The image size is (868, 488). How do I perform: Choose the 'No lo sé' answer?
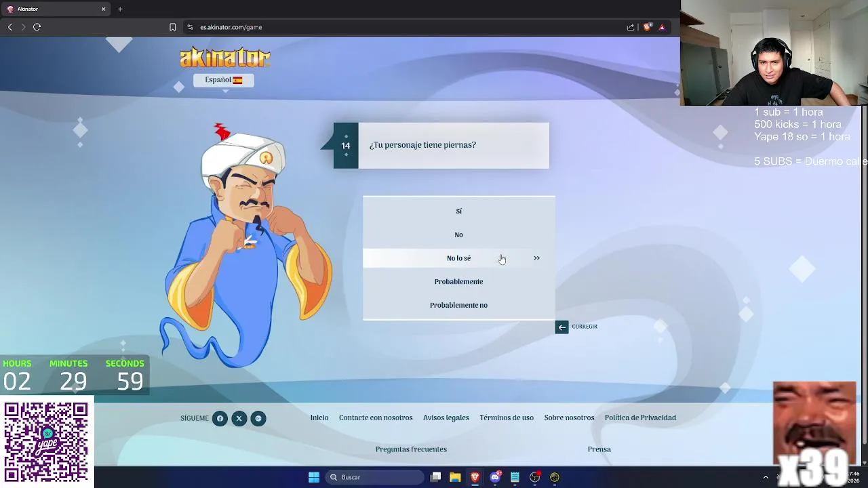click(458, 258)
